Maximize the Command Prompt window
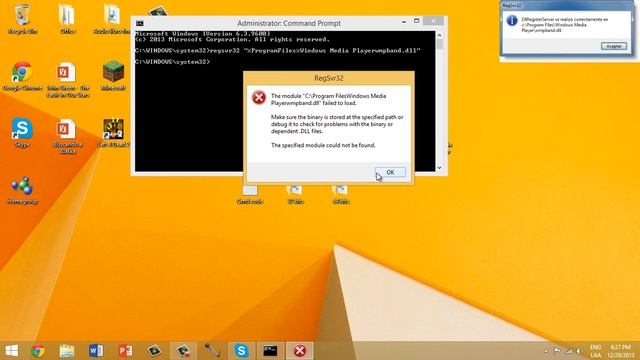 pos(416,21)
